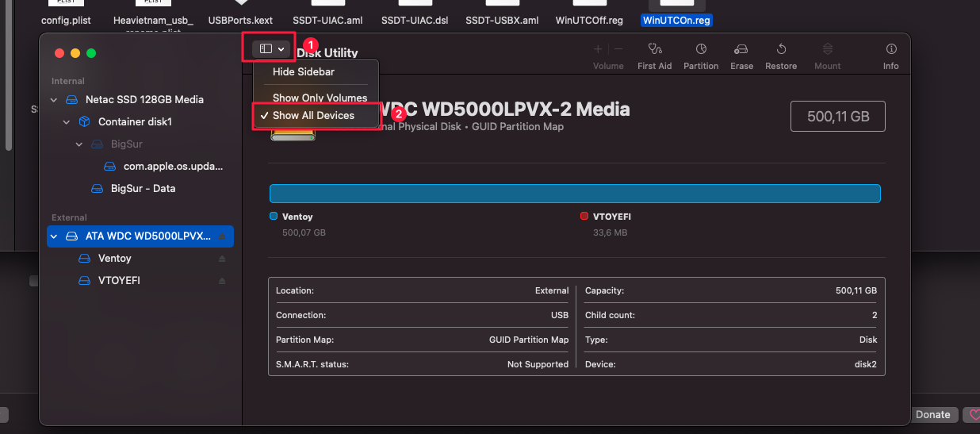Click the Internal sidebar section header

tap(68, 81)
